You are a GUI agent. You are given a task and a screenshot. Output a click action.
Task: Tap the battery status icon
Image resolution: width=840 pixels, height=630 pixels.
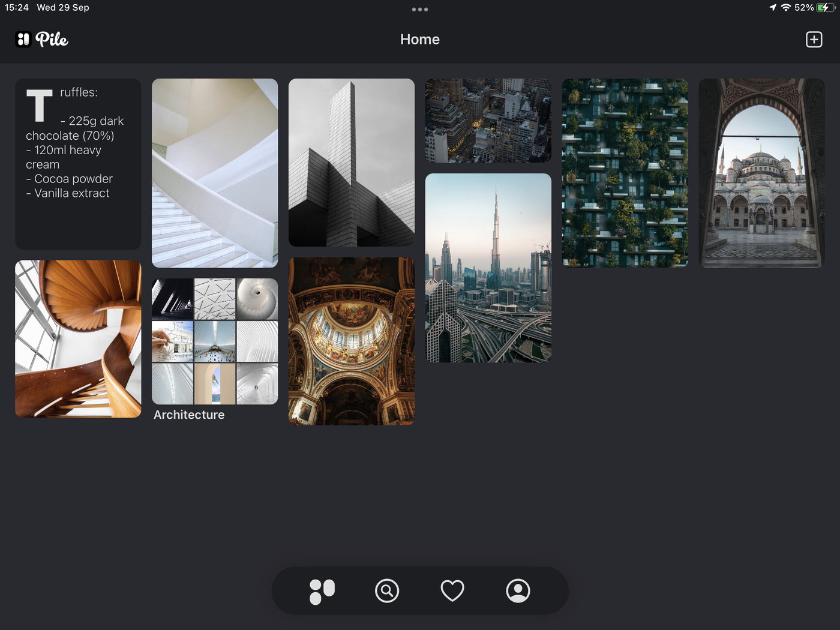tap(826, 8)
